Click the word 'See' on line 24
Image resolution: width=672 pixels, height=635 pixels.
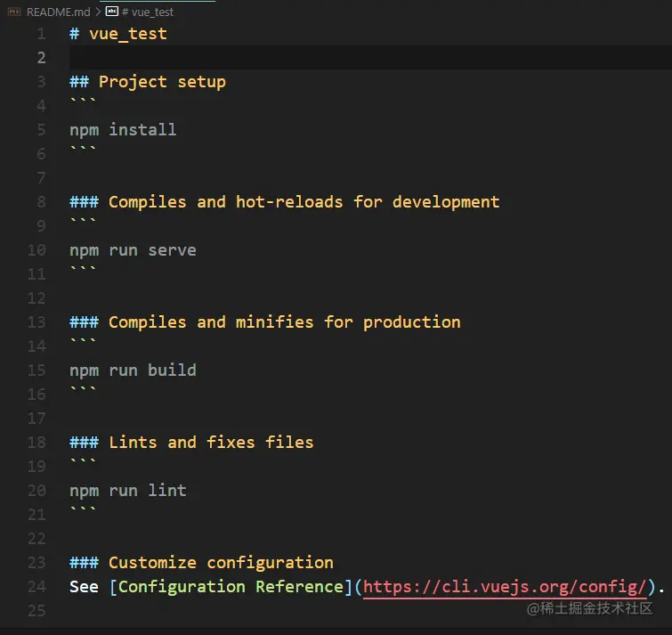84,587
